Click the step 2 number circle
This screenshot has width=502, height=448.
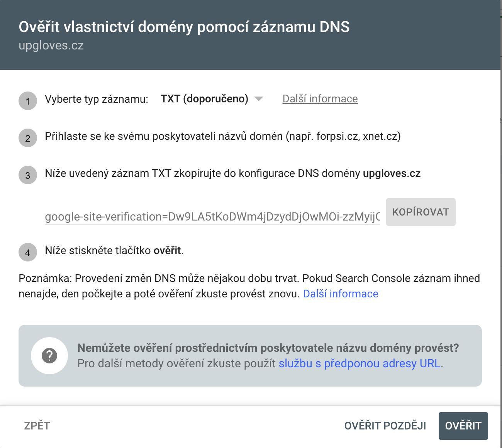(28, 138)
